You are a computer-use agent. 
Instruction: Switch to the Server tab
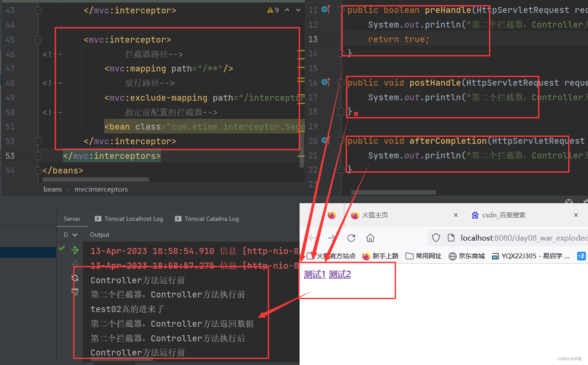pos(72,219)
